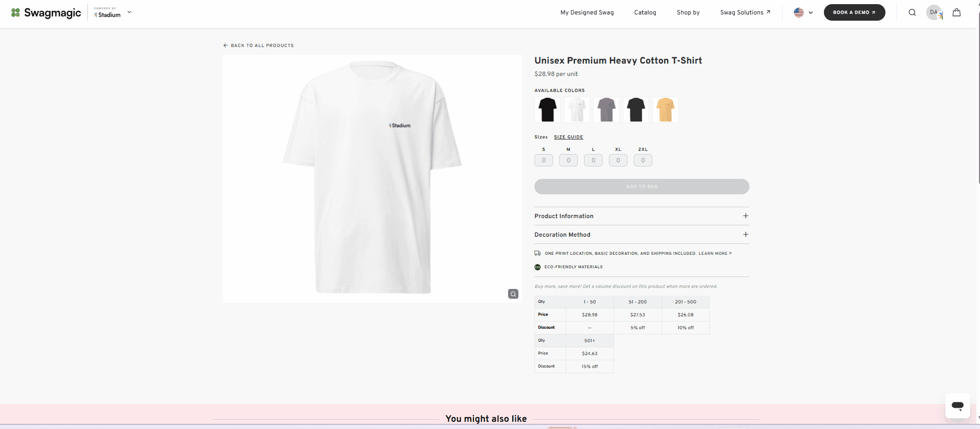The width and height of the screenshot is (980, 429).
Task: Open the Size Guide link
Action: point(569,137)
